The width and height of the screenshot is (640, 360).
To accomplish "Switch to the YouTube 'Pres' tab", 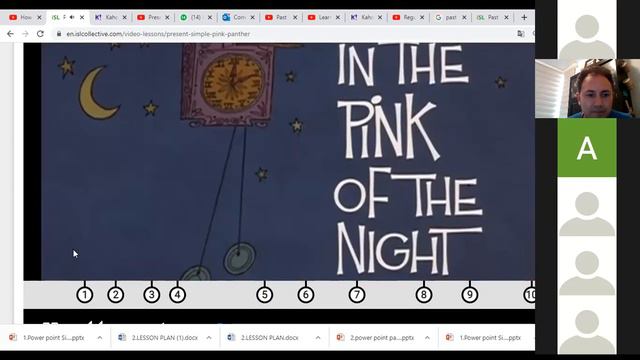I will pyautogui.click(x=153, y=17).
